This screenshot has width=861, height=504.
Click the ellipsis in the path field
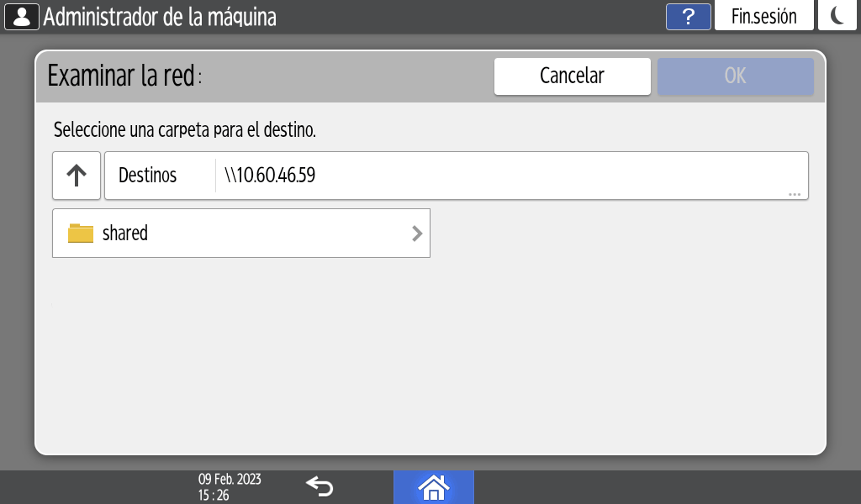pos(794,194)
